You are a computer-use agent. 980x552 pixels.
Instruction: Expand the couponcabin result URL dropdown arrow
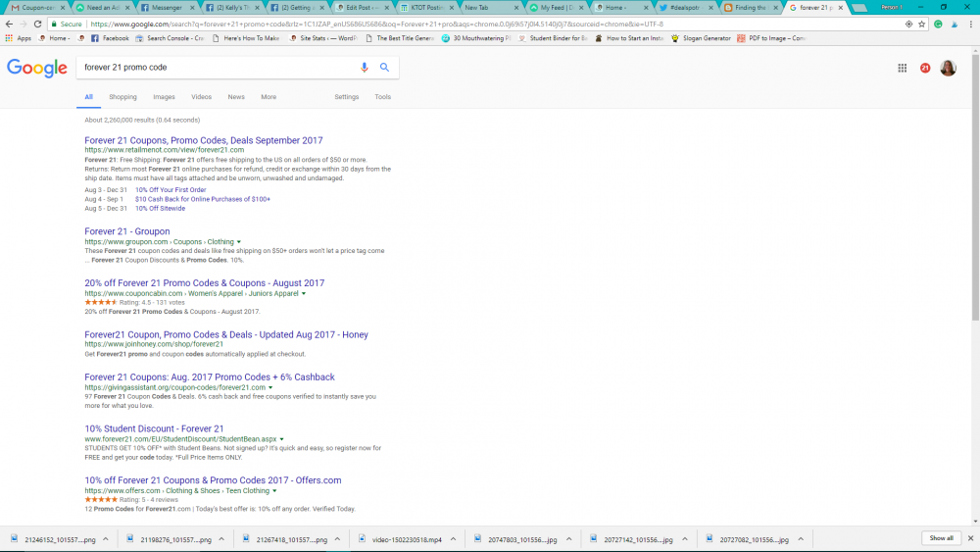coord(304,294)
